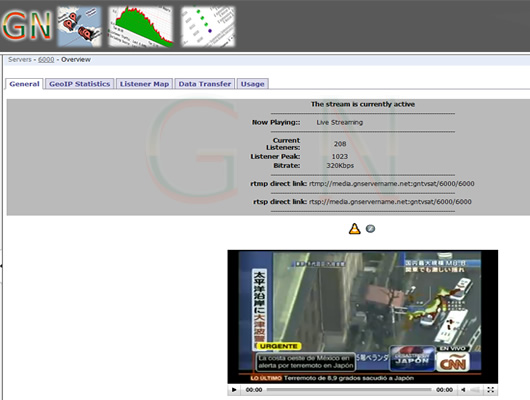Viewport: 530px width, 400px height.
Task: Click the Current Listeners value 208
Action: click(x=340, y=144)
